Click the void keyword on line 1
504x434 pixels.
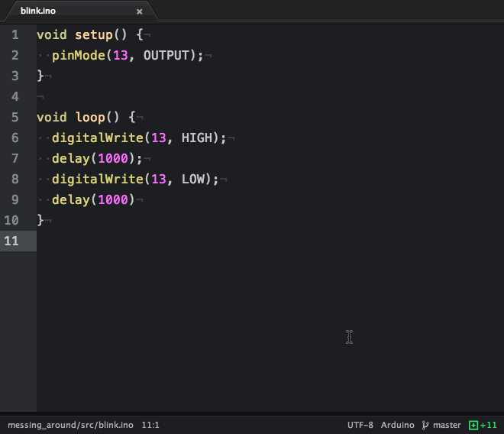(x=52, y=34)
